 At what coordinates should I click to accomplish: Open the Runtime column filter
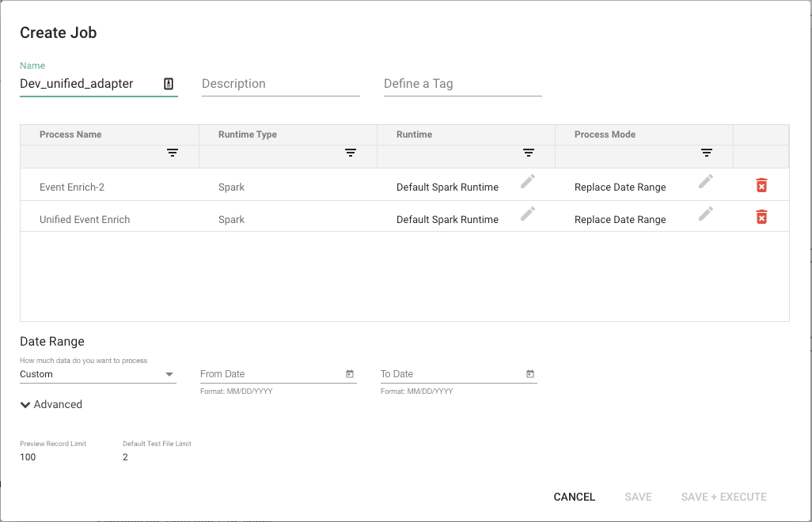click(529, 153)
